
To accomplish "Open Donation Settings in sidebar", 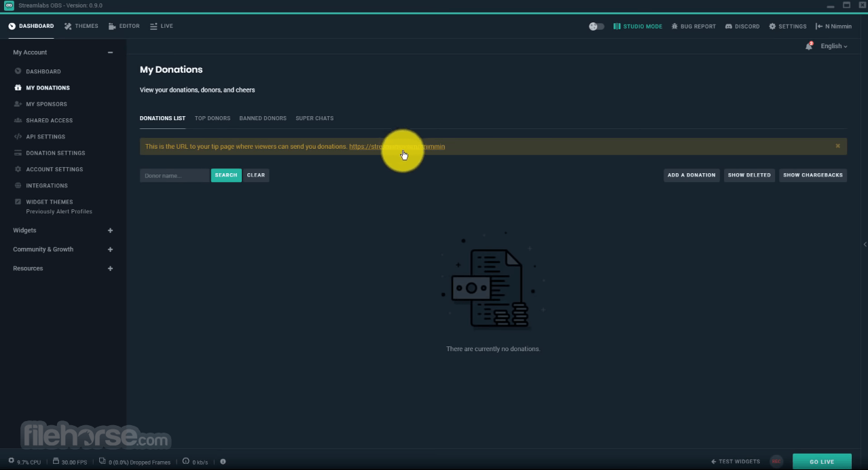I will tap(56, 153).
